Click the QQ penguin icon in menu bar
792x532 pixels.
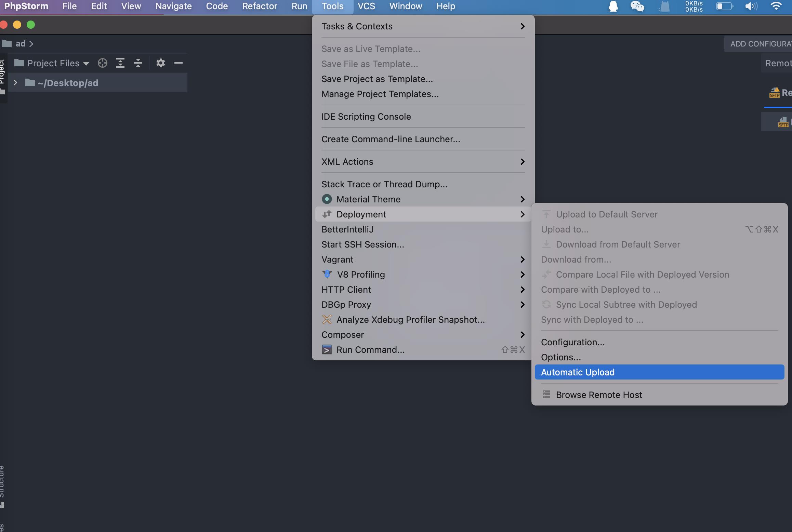point(613,6)
